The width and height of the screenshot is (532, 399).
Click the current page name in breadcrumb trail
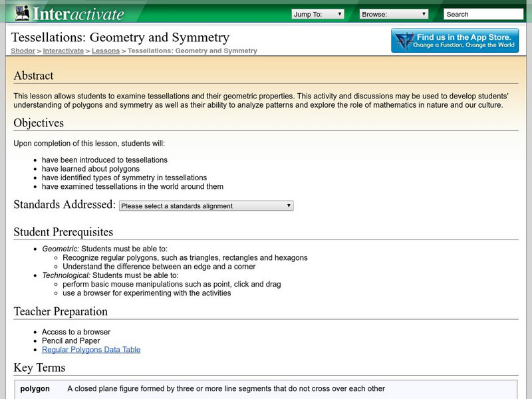click(192, 51)
